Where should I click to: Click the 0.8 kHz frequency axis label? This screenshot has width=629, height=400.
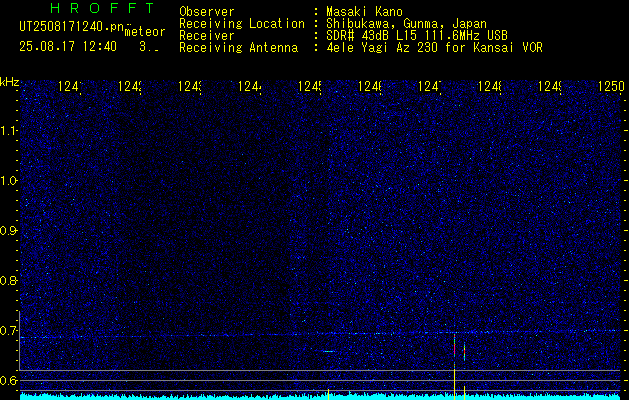click(8, 280)
